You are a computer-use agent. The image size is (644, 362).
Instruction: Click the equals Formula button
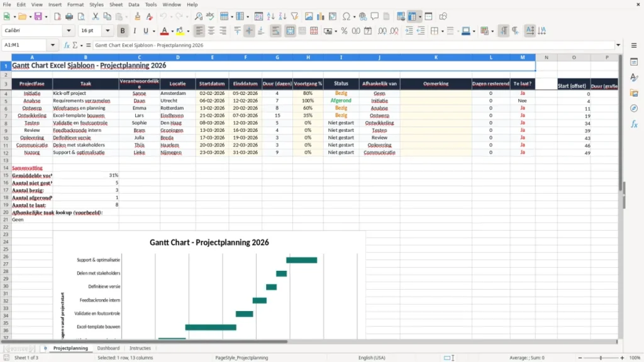tap(88, 45)
